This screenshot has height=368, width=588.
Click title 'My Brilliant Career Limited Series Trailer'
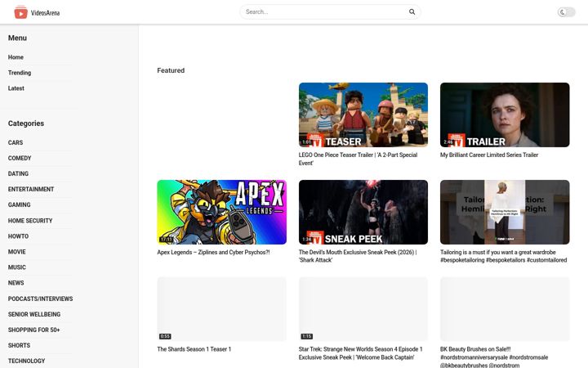point(489,155)
